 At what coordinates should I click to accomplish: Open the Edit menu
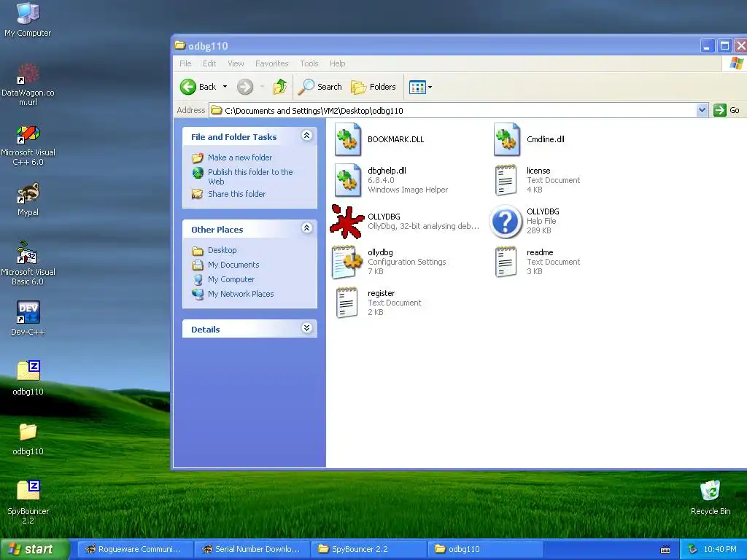coord(209,63)
